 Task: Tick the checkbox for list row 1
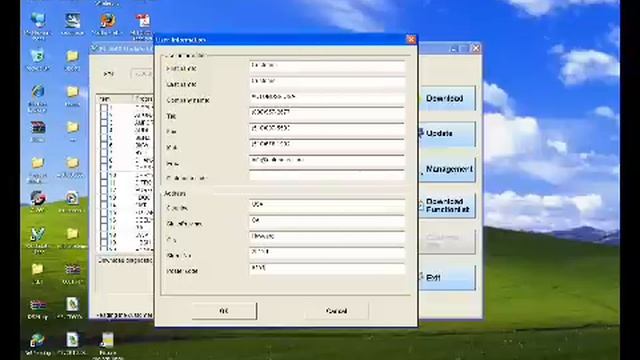(x=104, y=108)
